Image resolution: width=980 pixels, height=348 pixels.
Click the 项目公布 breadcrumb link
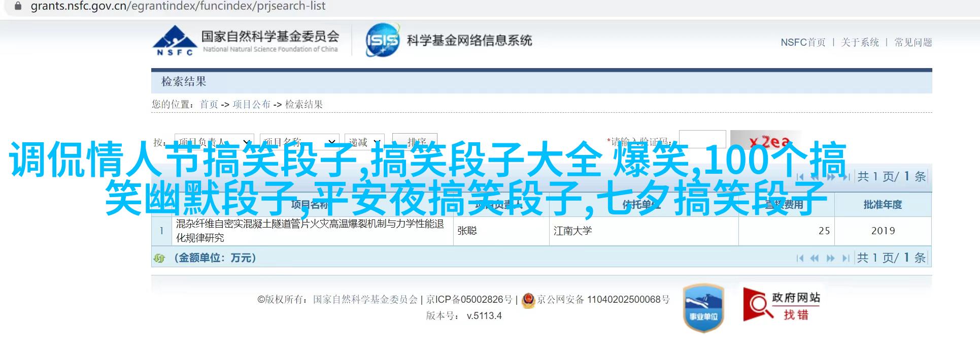(x=251, y=105)
